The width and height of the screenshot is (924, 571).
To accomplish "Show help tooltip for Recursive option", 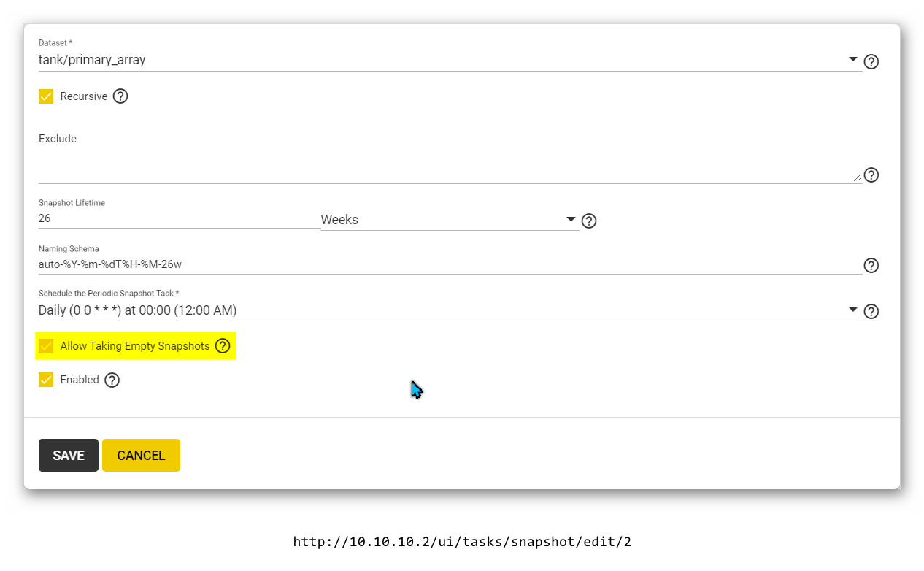I will (120, 96).
